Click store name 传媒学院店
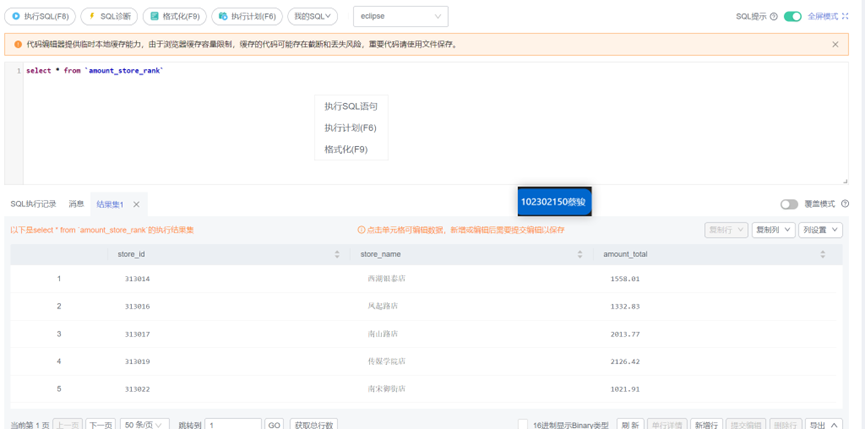The height and width of the screenshot is (429, 865). (x=386, y=362)
